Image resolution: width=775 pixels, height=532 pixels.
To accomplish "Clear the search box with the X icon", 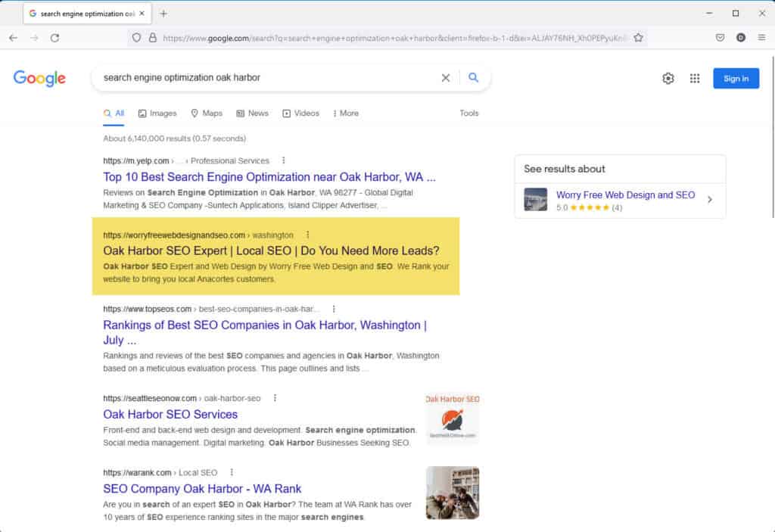I will point(445,78).
